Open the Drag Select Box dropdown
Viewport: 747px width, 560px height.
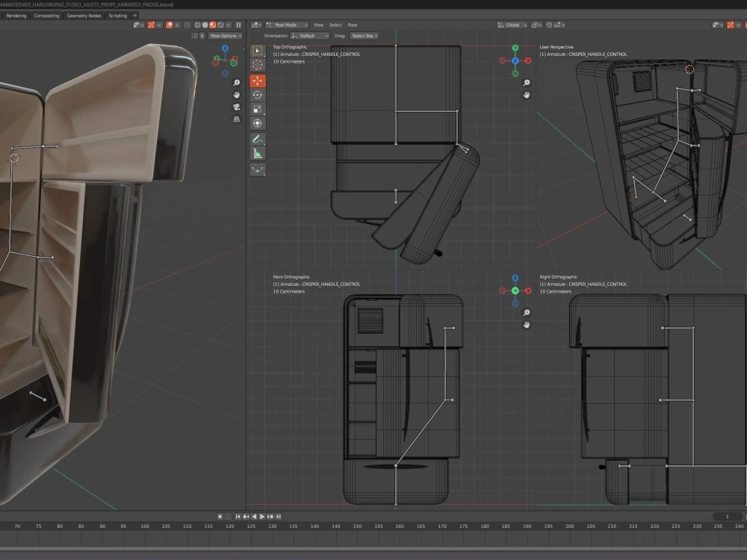tap(365, 35)
